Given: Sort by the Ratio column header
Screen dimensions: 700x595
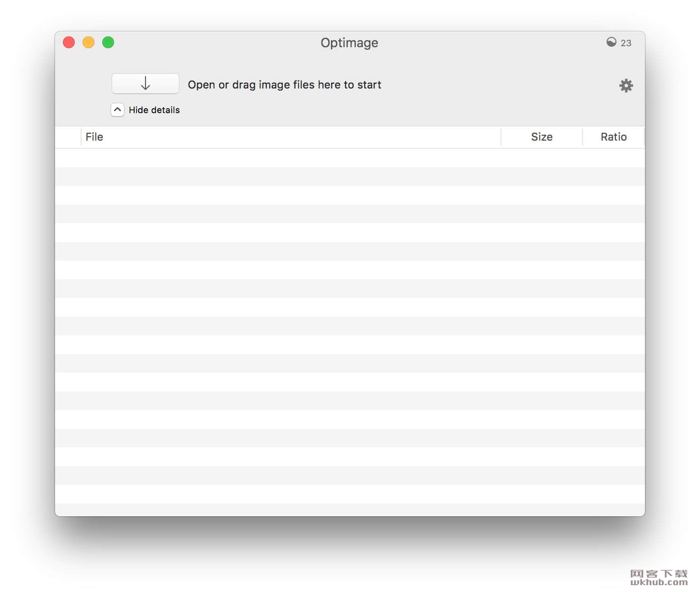Looking at the screenshot, I should coord(613,137).
